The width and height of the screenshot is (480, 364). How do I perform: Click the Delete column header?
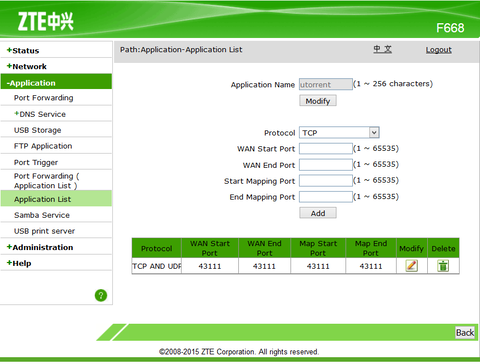(443, 248)
